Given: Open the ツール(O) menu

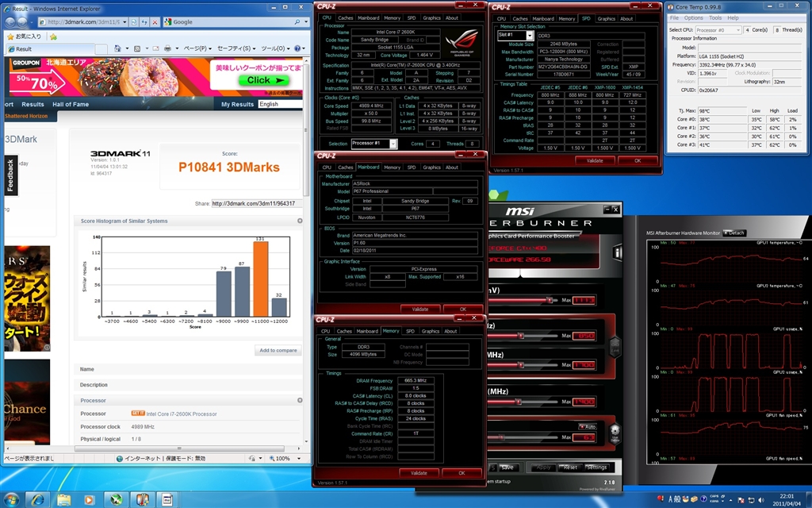Looking at the screenshot, I should pyautogui.click(x=275, y=48).
